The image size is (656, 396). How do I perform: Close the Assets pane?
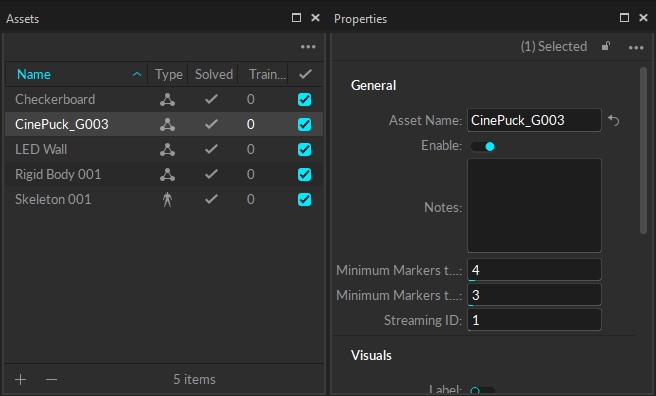tap(315, 18)
